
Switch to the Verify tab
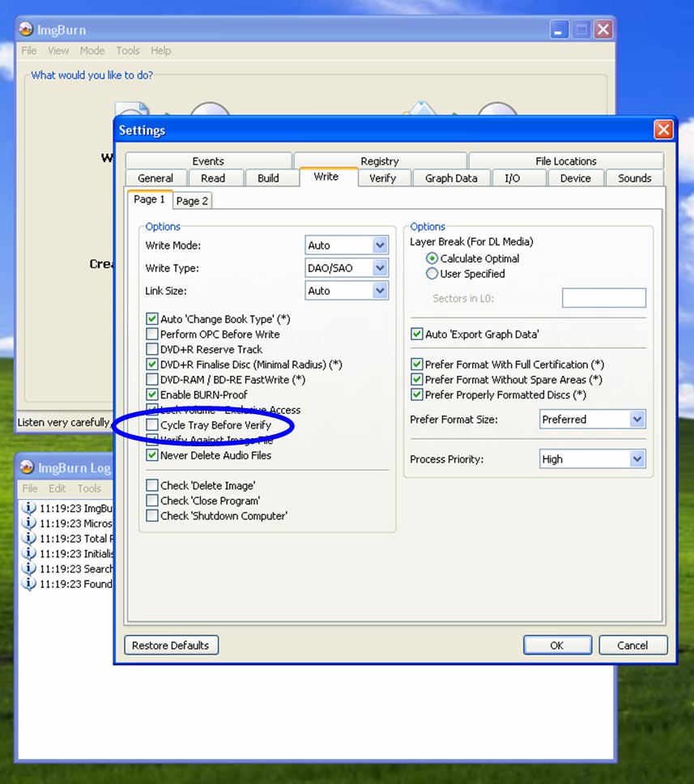click(382, 178)
